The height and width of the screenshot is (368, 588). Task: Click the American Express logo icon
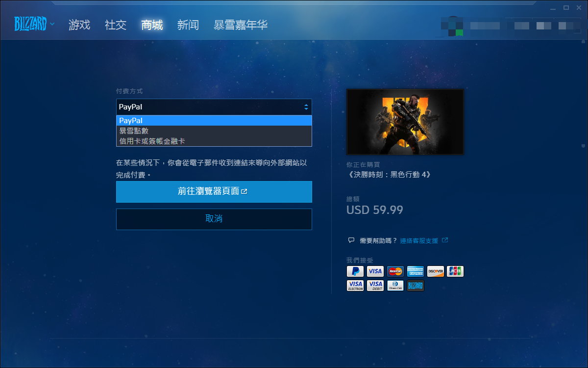[416, 271]
